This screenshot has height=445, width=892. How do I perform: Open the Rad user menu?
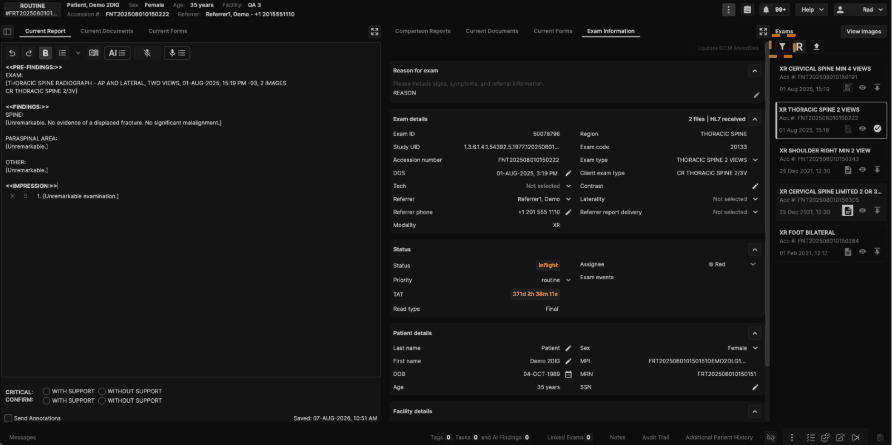(x=860, y=10)
